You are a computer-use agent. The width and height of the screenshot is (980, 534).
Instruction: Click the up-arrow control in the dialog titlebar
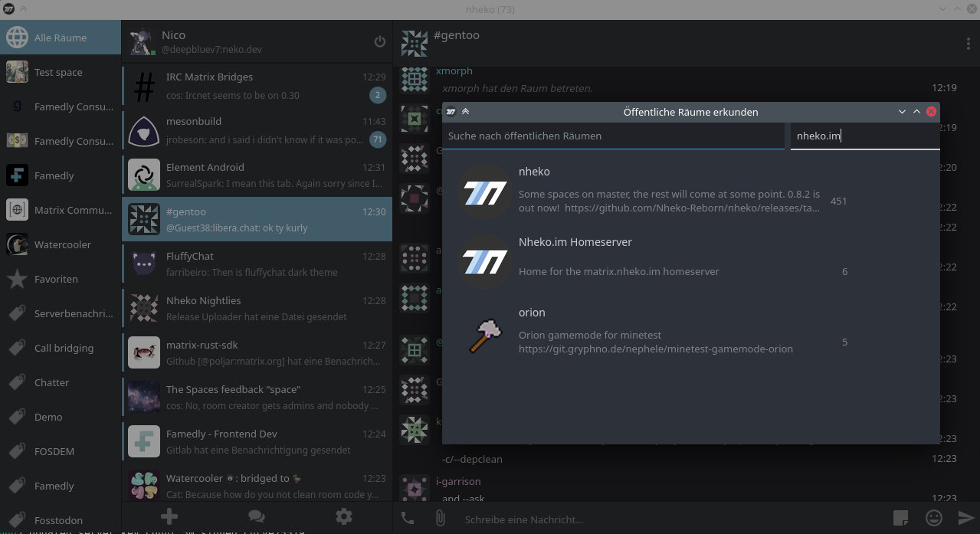tap(916, 111)
